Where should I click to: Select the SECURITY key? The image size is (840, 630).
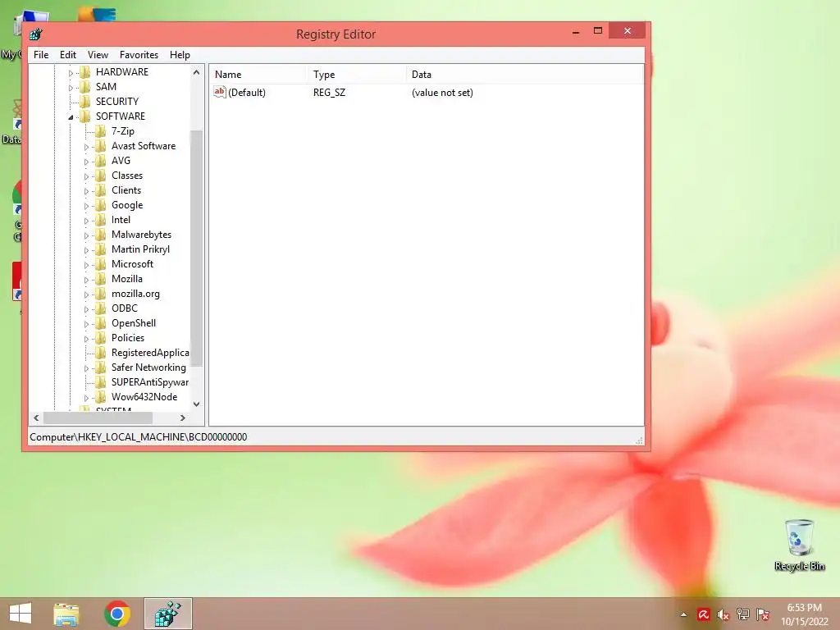click(x=116, y=101)
